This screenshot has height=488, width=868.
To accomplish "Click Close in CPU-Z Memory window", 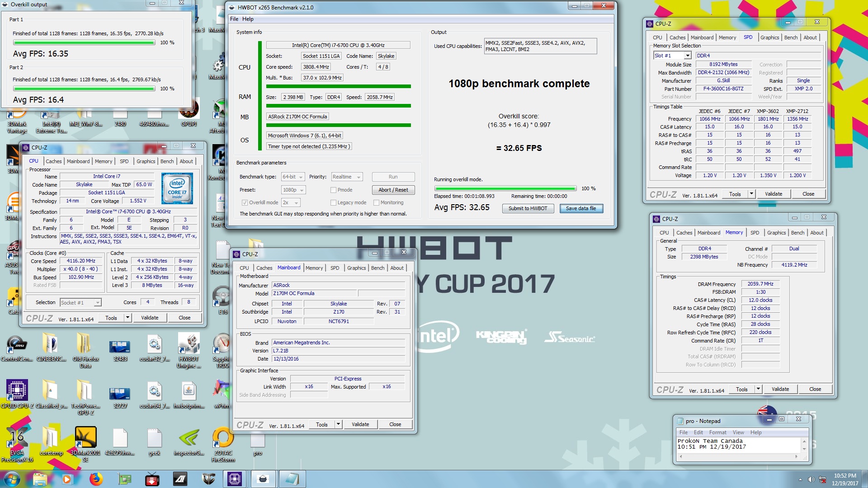I will point(815,389).
